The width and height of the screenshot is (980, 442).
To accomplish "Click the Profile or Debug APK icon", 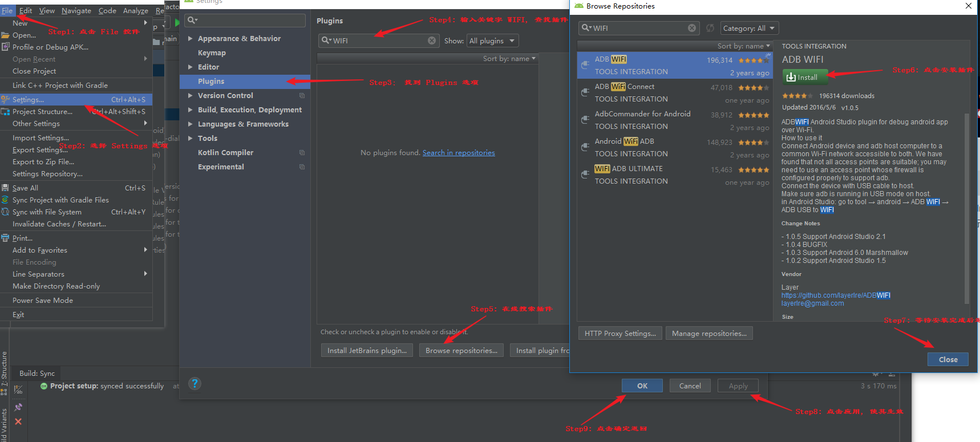I will click(5, 47).
